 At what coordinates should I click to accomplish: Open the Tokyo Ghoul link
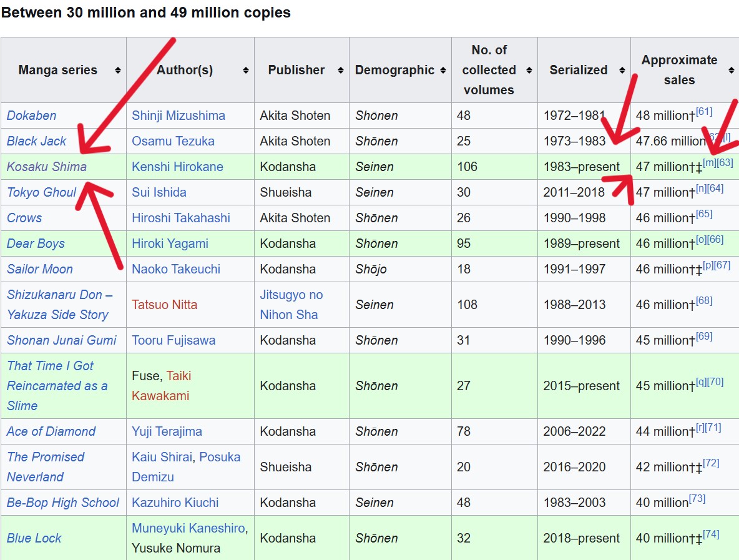click(41, 192)
